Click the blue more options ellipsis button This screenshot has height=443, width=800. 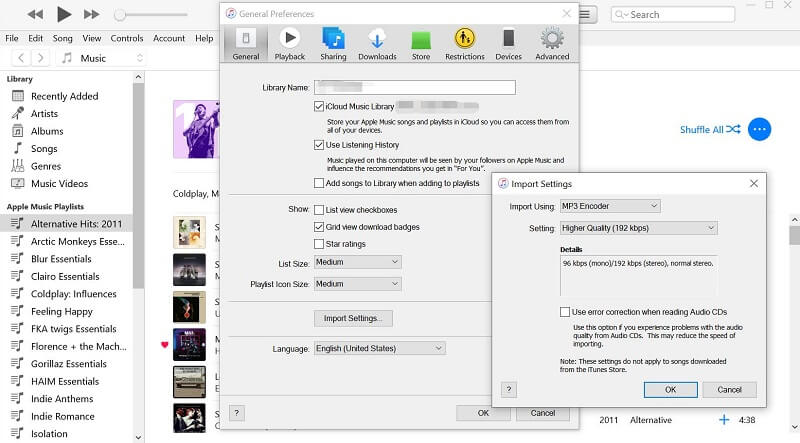tap(760, 129)
